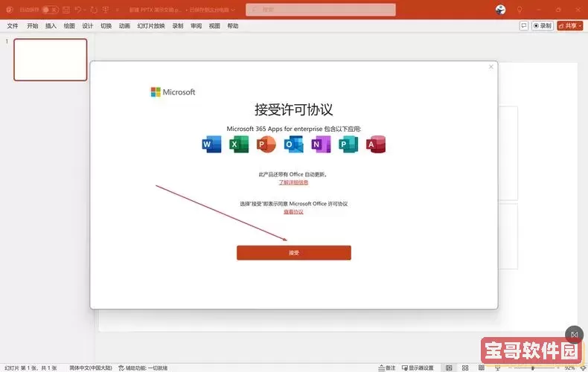Screen dimensions: 588x372
Task: Open the 绘图 tab
Action: tap(69, 25)
